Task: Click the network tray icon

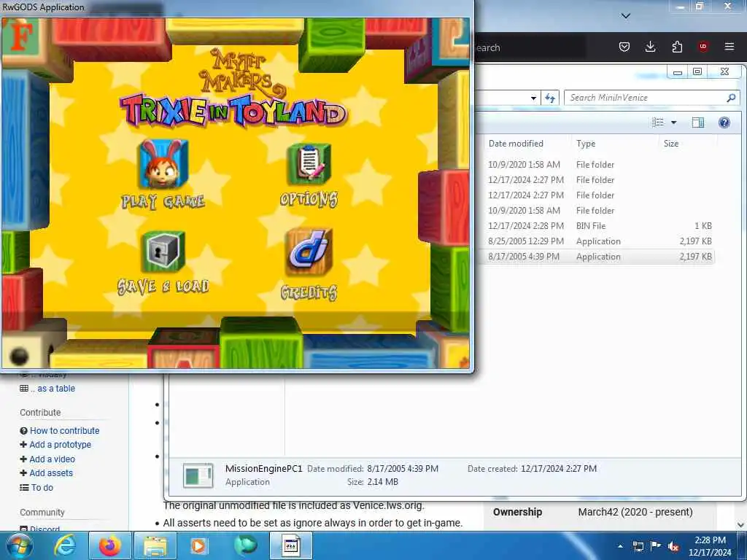Action: pyautogui.click(x=638, y=546)
